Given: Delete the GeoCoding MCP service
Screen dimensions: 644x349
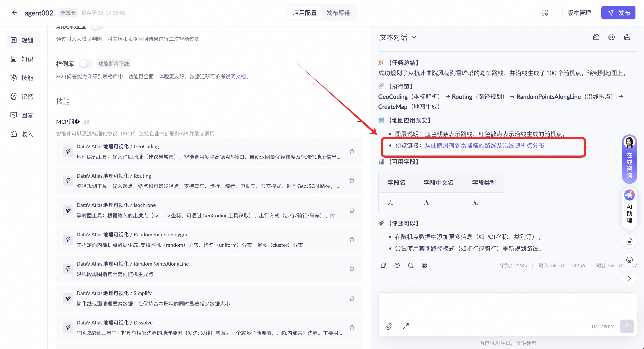Looking at the screenshot, I should point(352,152).
